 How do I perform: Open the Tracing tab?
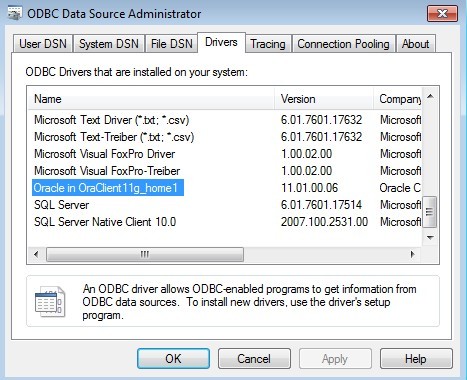[268, 44]
